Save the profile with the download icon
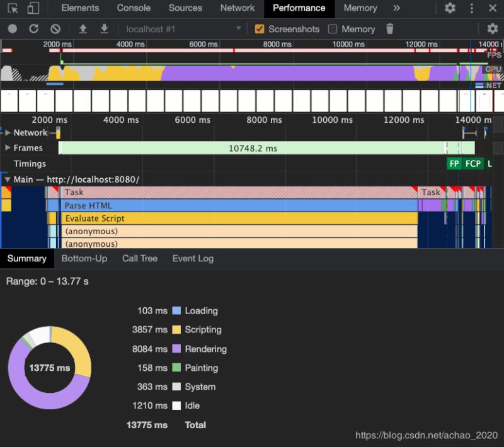504x447 pixels. click(x=105, y=29)
